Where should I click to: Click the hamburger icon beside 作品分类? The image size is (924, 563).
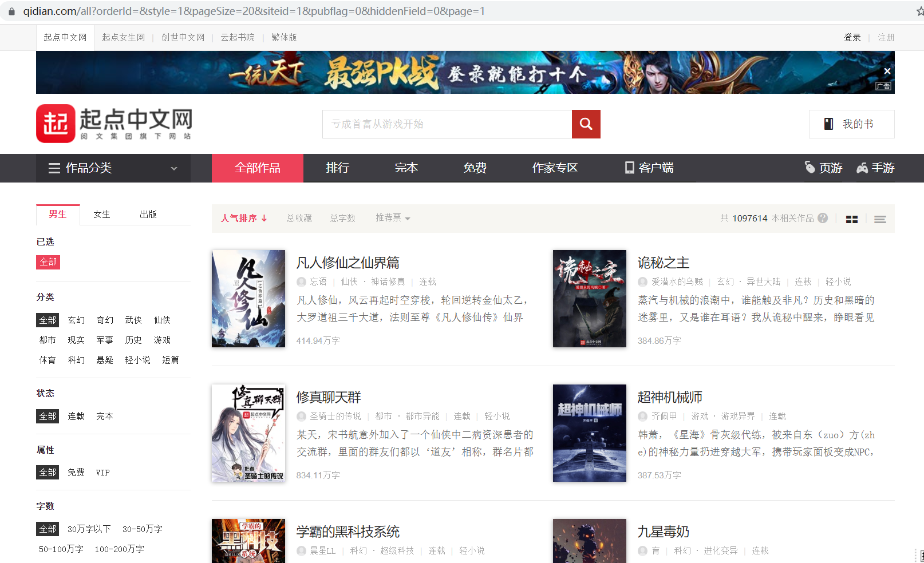pos(54,168)
